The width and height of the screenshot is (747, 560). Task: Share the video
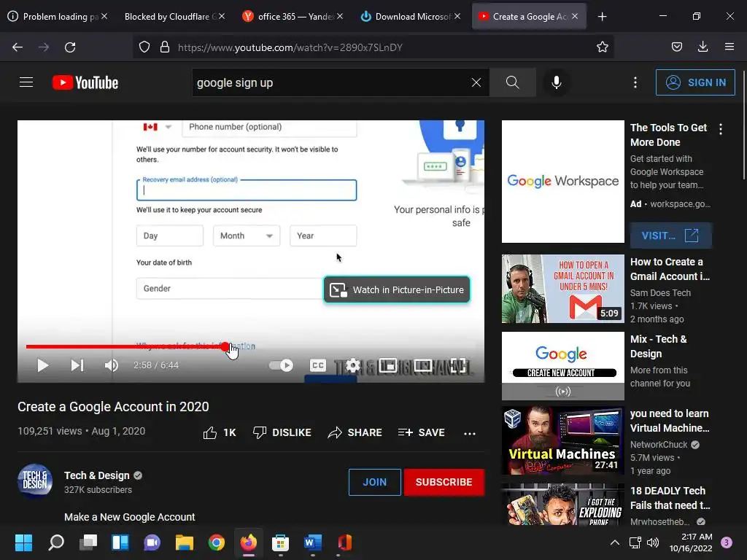point(355,432)
